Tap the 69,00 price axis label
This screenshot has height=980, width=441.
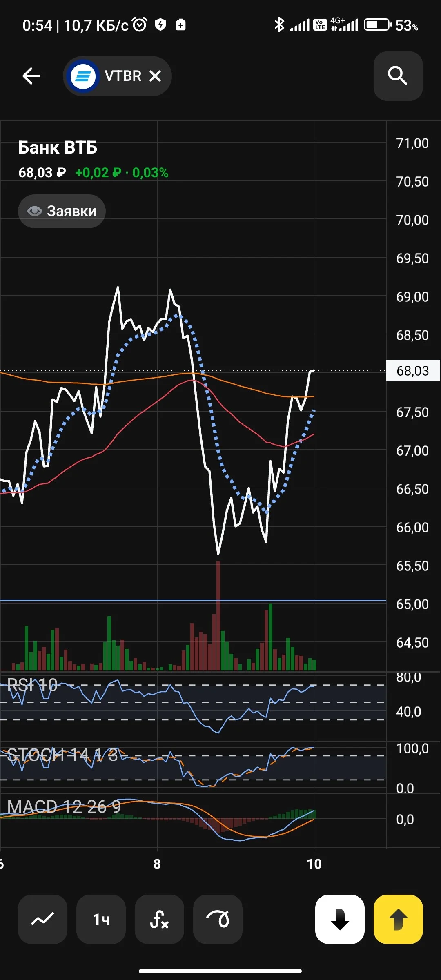[x=412, y=297]
